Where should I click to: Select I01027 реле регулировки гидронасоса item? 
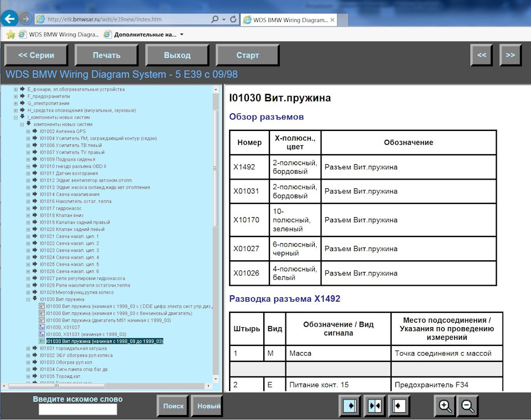coord(82,279)
